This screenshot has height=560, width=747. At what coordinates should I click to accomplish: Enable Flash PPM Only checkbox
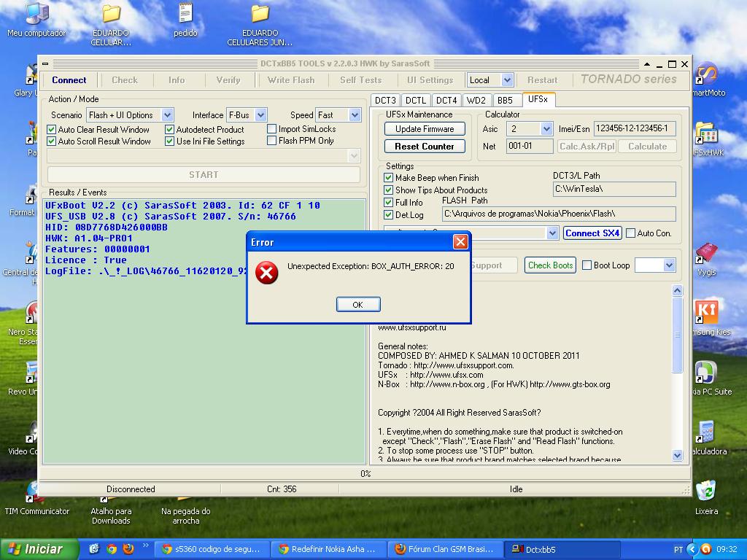[x=271, y=141]
